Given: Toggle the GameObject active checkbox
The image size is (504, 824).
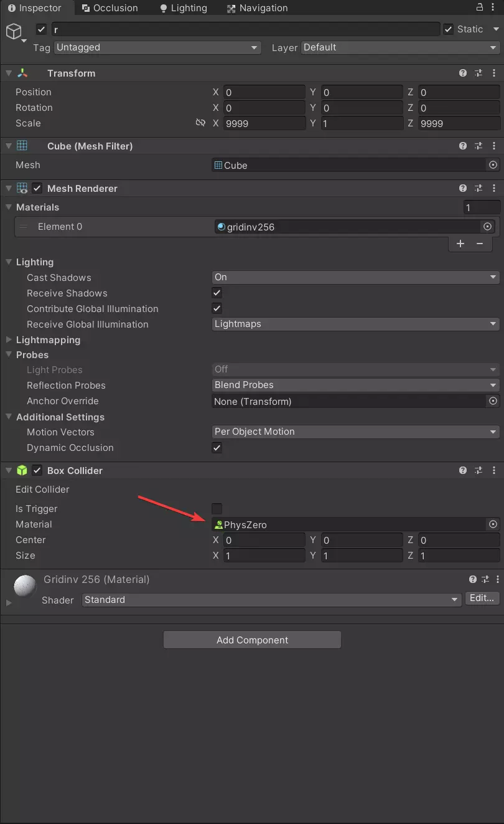Looking at the screenshot, I should pos(42,29).
